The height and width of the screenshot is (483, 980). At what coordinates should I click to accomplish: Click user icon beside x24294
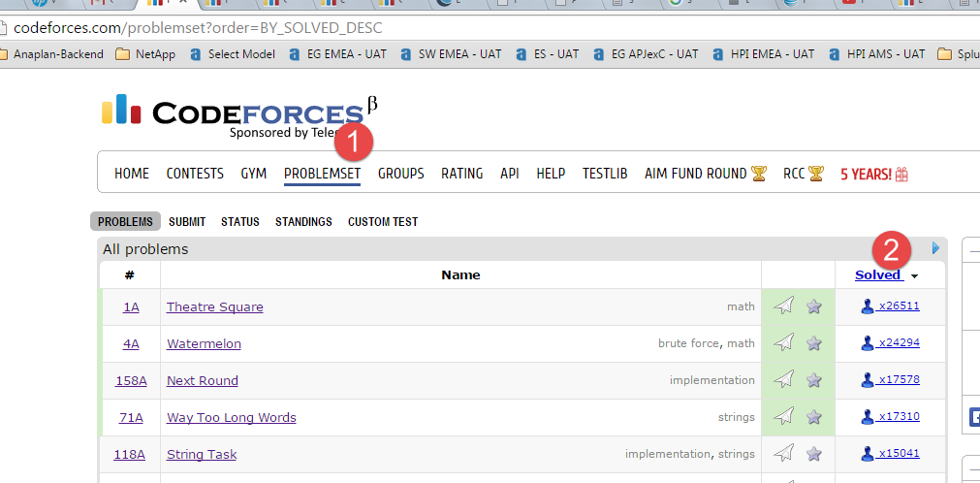point(867,343)
